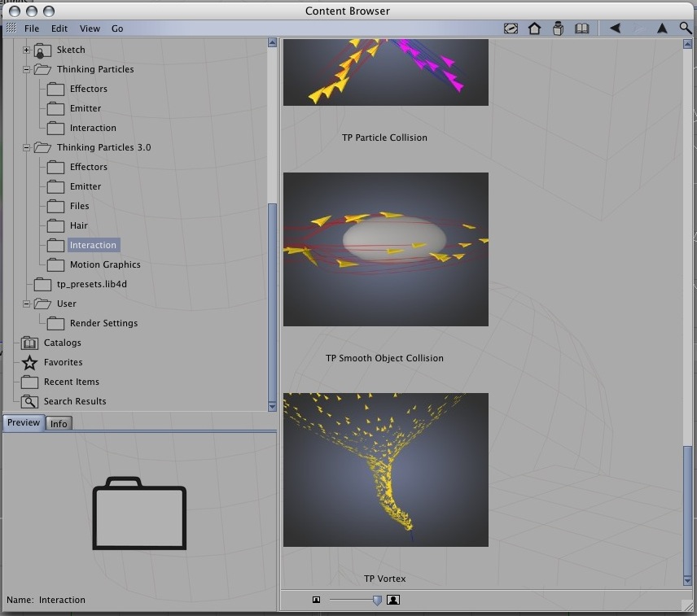Open search with the magnifier icon
This screenshot has width=697, height=616.
point(686,28)
